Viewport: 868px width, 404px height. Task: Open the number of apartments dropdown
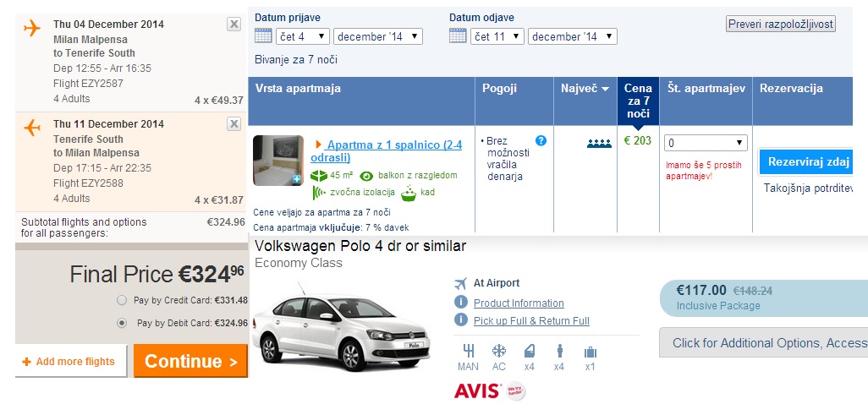(x=706, y=143)
